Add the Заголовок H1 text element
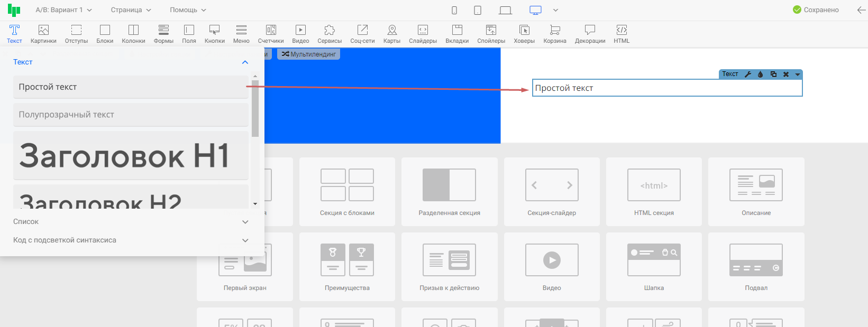The height and width of the screenshot is (327, 868). [131, 156]
